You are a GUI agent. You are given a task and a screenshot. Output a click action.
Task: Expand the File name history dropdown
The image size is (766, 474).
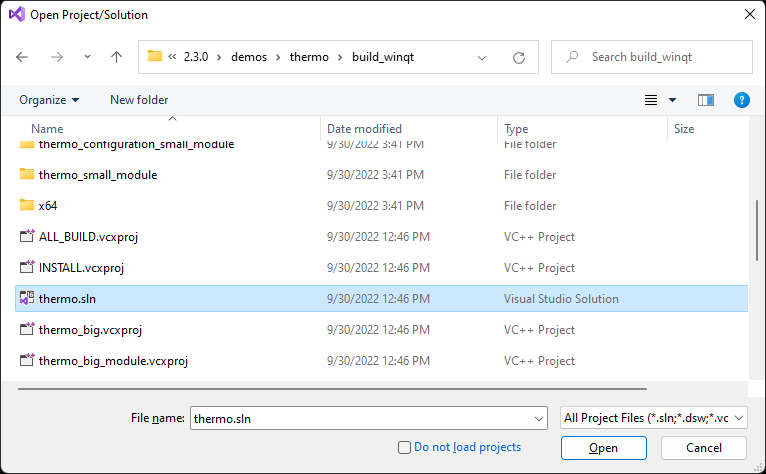pyautogui.click(x=539, y=418)
